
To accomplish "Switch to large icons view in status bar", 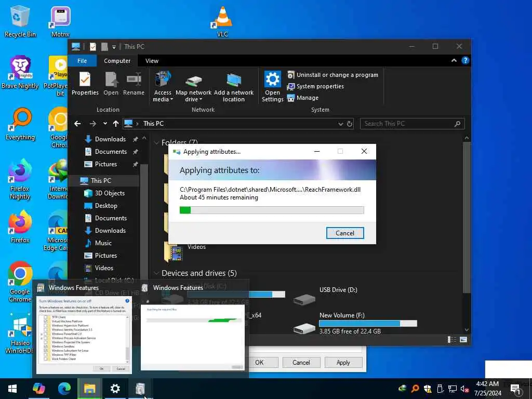I will pos(463,339).
